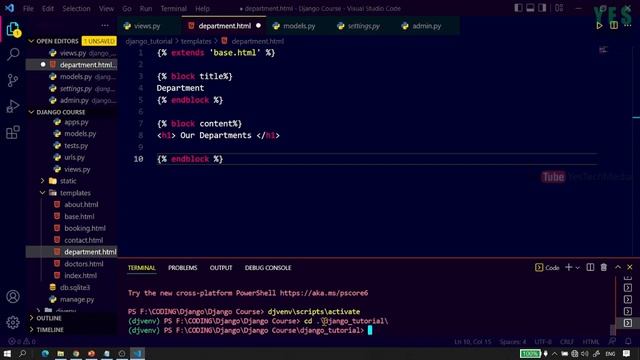Split the terminal panel
The image size is (640, 360).
pyautogui.click(x=590, y=267)
